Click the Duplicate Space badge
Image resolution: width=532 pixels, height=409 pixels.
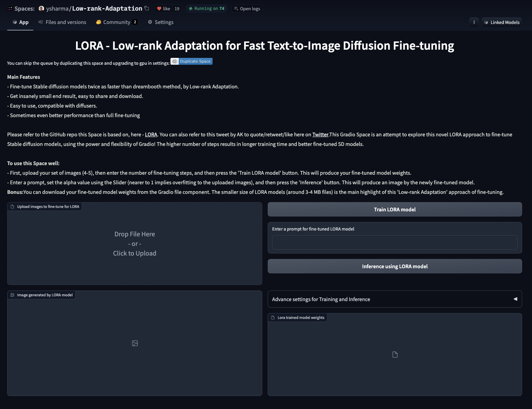tap(192, 61)
